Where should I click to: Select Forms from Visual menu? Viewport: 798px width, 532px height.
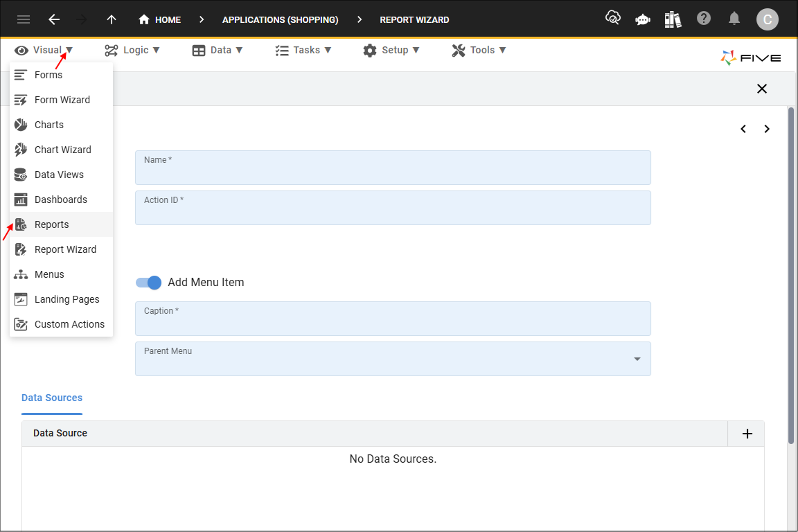click(x=61, y=75)
